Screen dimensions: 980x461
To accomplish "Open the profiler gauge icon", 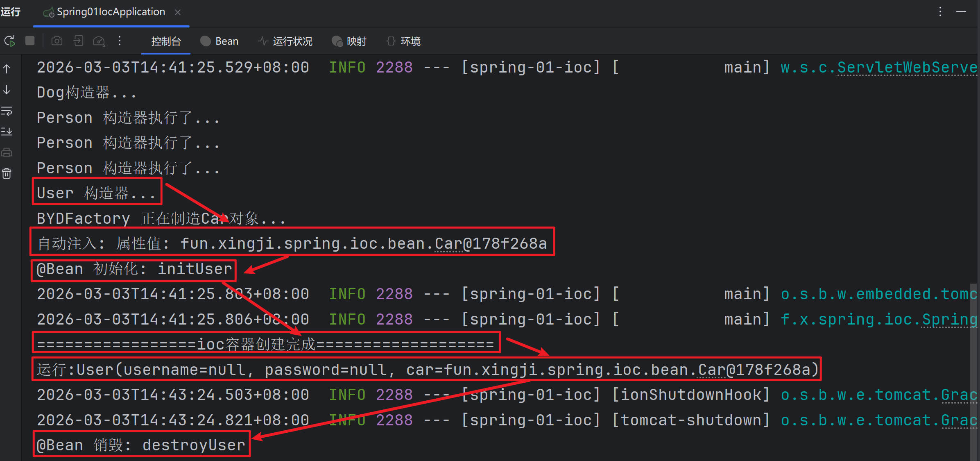I will tap(99, 41).
